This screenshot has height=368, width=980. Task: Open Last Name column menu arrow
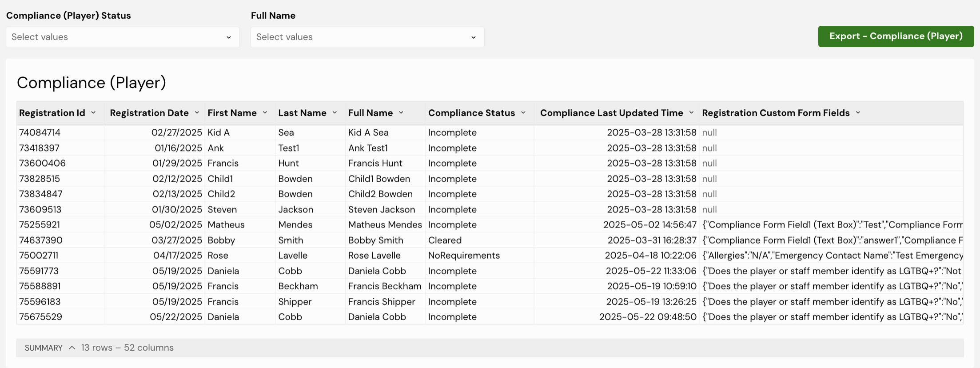pyautogui.click(x=335, y=113)
